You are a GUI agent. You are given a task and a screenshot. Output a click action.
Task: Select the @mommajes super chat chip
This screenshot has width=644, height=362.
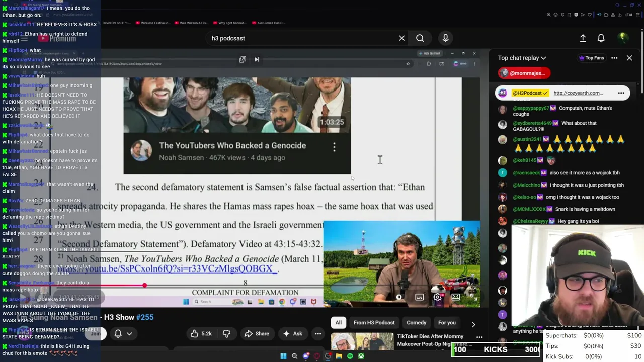(524, 73)
